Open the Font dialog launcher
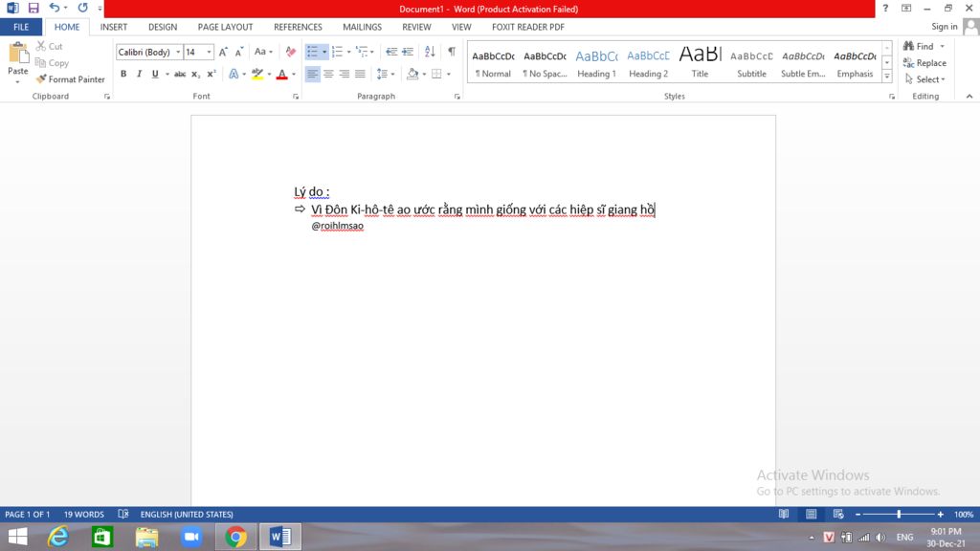Image resolution: width=980 pixels, height=551 pixels. (296, 97)
